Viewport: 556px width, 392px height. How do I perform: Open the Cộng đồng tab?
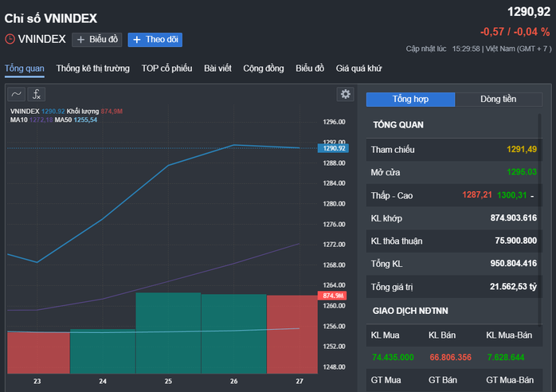264,69
